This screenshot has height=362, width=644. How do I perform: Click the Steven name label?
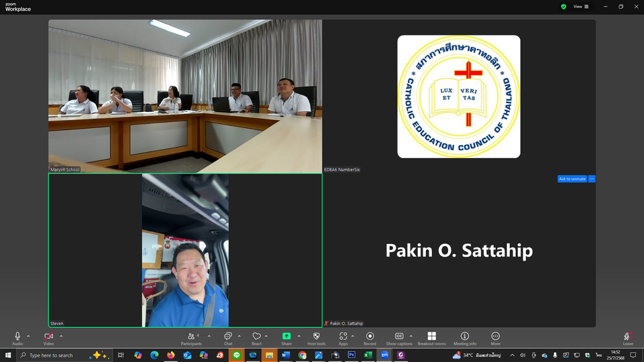click(56, 323)
